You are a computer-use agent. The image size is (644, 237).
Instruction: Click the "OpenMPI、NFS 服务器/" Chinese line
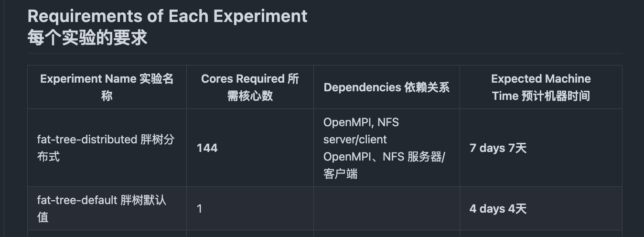pos(384,157)
